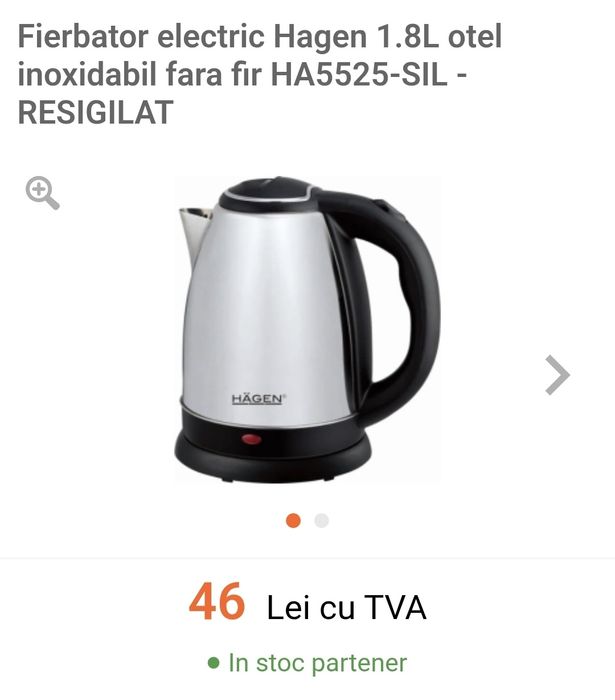The height and width of the screenshot is (700, 615).
Task: Go to next product image with chevron
Action: point(557,375)
